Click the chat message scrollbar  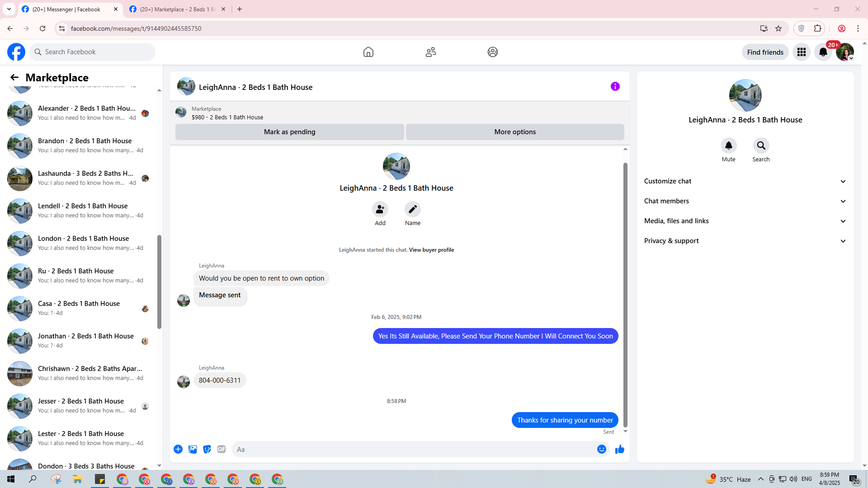625,294
